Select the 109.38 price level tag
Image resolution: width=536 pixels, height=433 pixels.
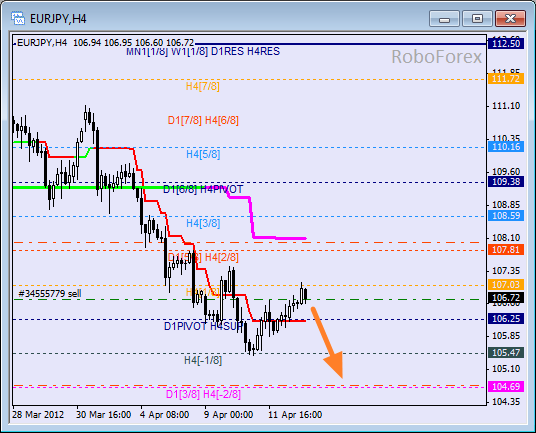pyautogui.click(x=506, y=181)
